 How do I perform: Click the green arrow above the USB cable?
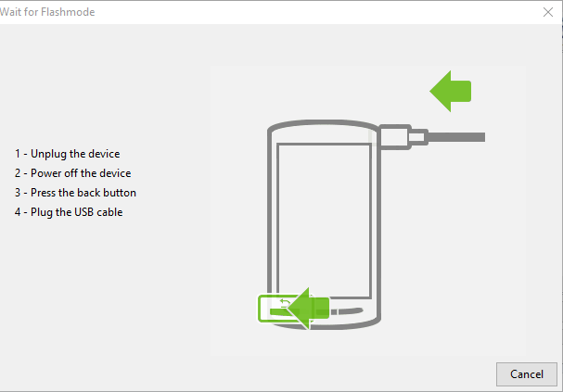(x=450, y=92)
